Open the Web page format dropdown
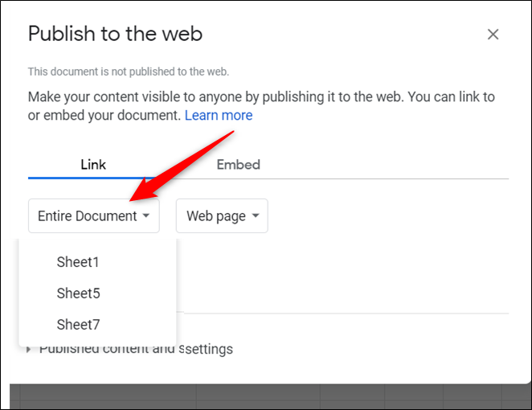The width and height of the screenshot is (532, 410). click(x=221, y=216)
